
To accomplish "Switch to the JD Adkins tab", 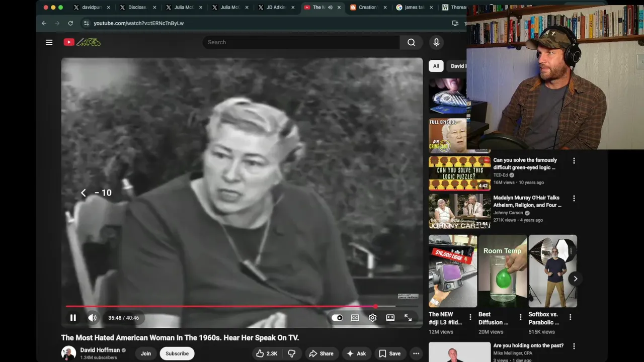I will click(276, 8).
